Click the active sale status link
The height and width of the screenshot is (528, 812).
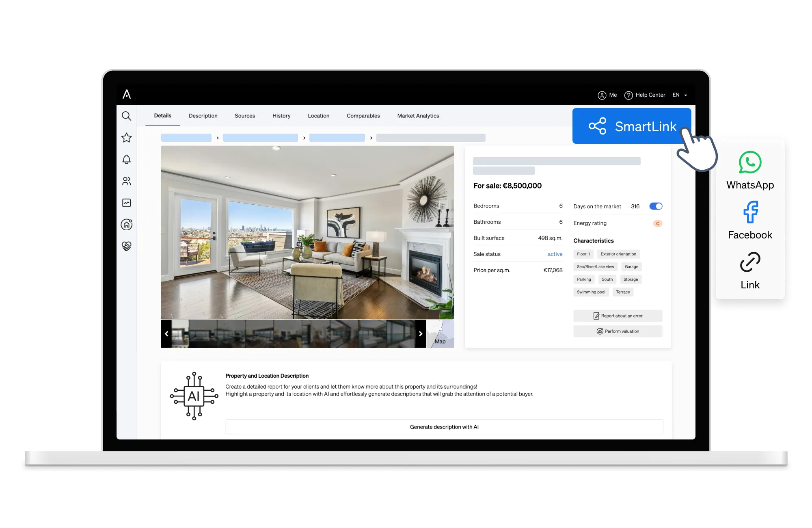click(555, 254)
